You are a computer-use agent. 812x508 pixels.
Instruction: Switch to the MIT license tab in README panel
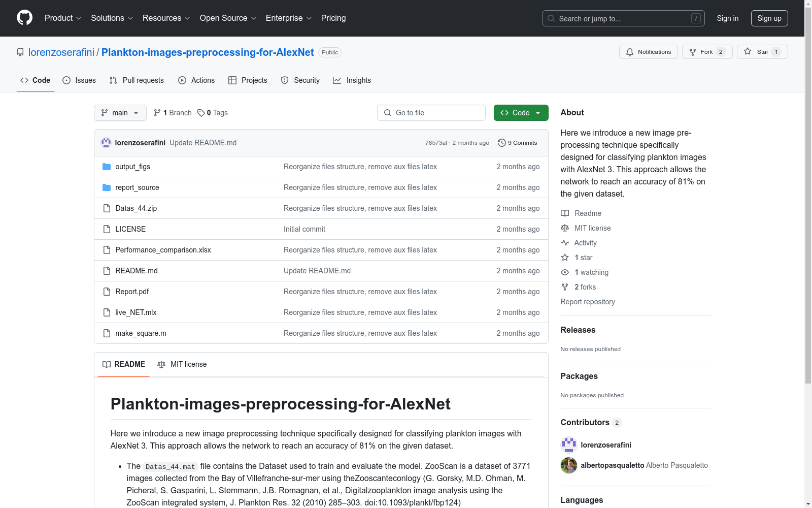(x=182, y=364)
